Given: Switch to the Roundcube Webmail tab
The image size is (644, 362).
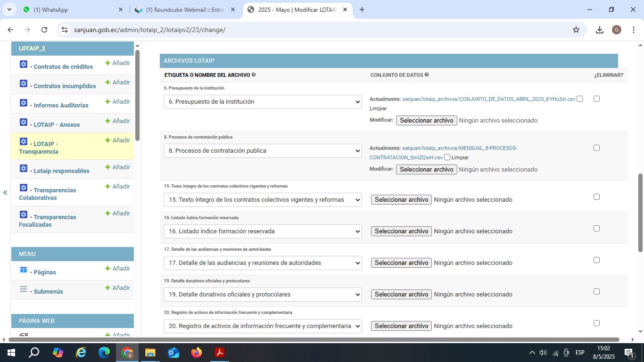Looking at the screenshot, I should [x=184, y=9].
